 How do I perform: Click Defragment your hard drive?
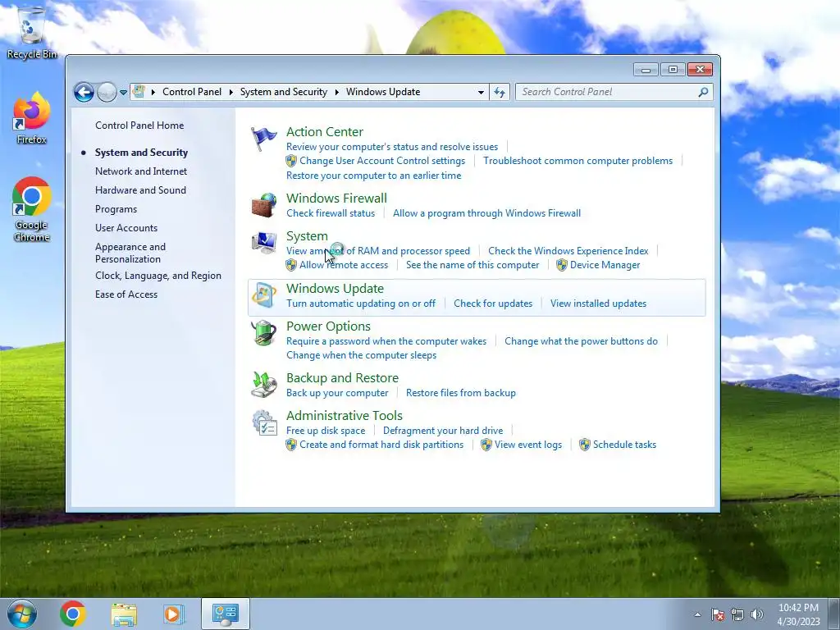pos(442,431)
